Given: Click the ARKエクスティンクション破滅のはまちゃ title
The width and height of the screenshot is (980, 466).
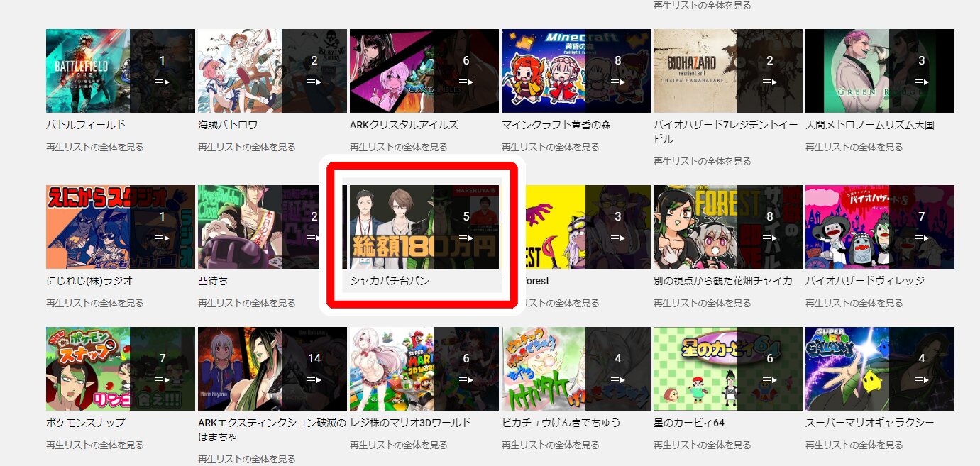Looking at the screenshot, I should [272, 430].
